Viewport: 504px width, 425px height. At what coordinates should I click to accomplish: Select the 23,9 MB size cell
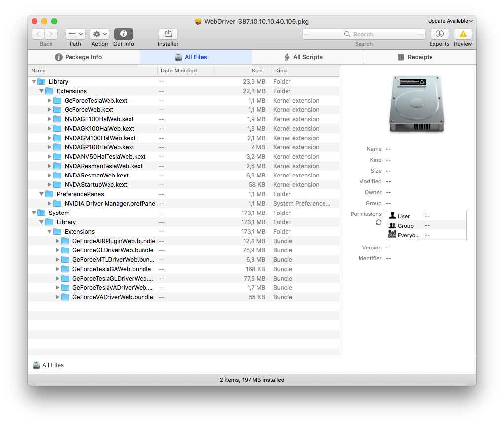(x=254, y=81)
